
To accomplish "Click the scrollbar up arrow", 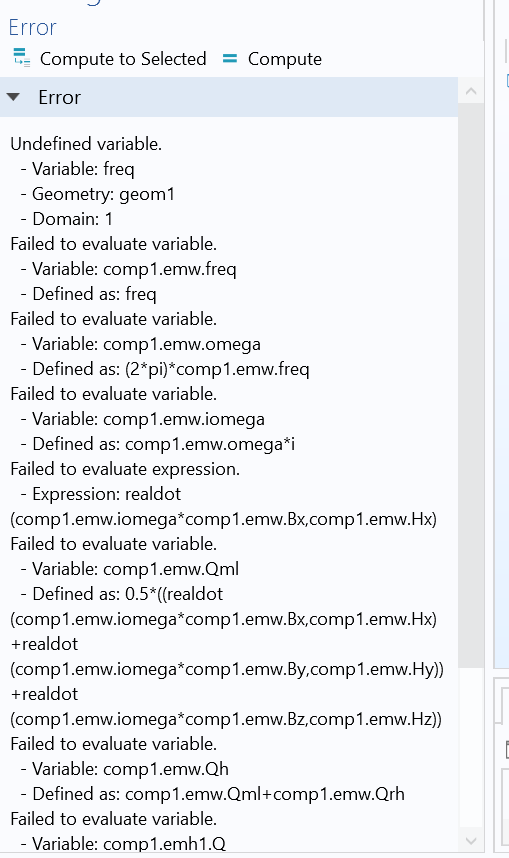I will coord(471,91).
